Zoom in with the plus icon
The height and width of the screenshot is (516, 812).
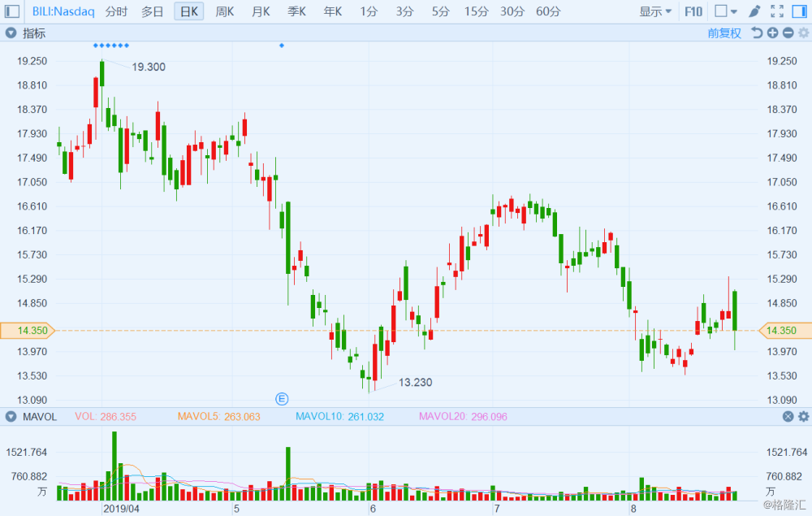772,33
